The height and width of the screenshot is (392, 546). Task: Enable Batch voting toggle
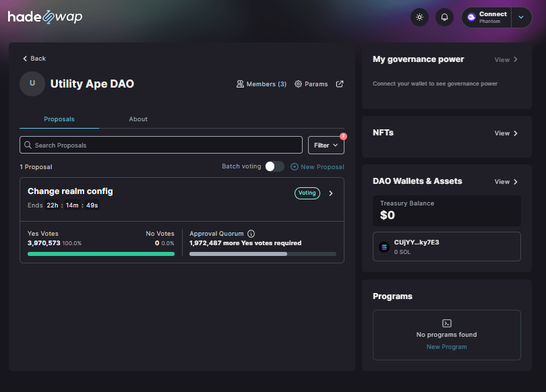[274, 166]
